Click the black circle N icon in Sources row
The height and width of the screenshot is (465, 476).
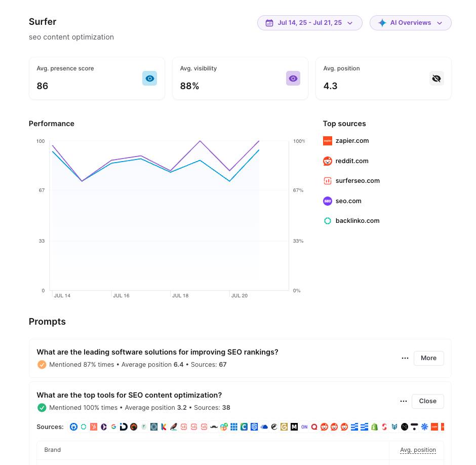[405, 427]
